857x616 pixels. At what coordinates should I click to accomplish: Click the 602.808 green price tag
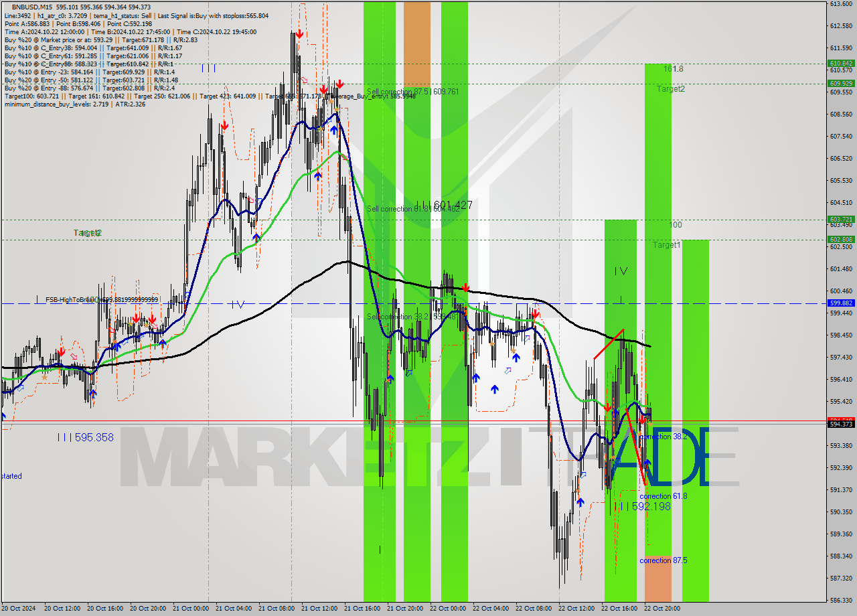[841, 240]
